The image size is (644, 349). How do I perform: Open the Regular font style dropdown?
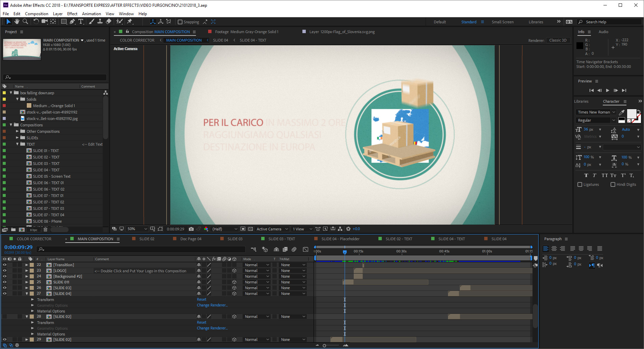point(596,120)
